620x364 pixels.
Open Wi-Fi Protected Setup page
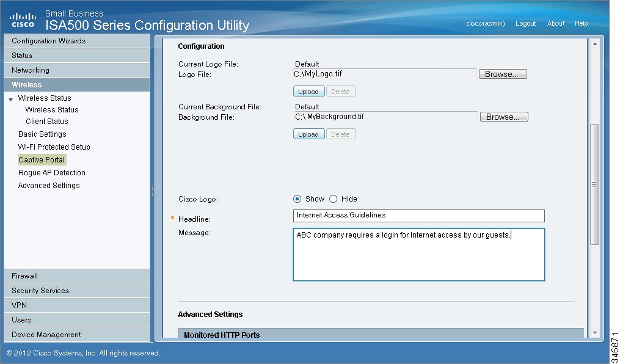54,147
